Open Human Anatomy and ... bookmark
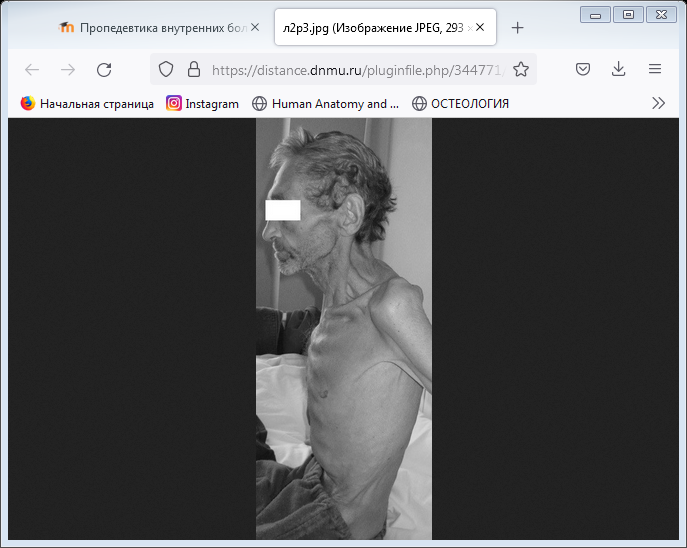 pyautogui.click(x=326, y=103)
